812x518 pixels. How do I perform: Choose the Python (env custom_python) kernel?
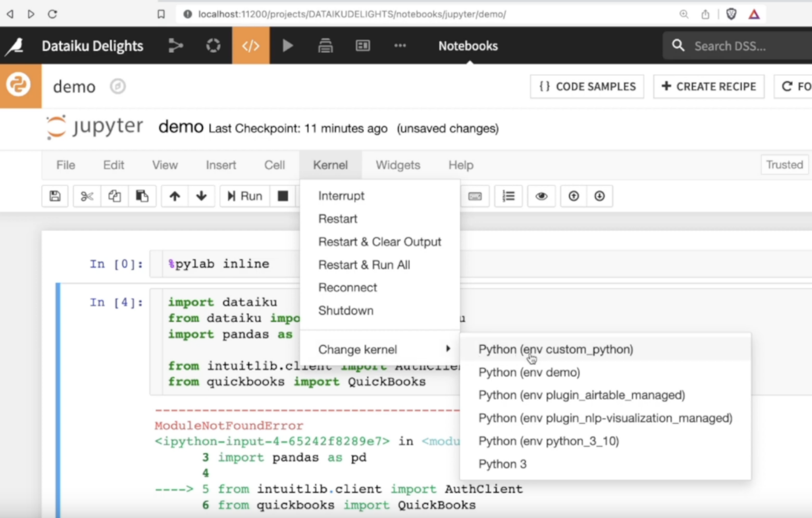pyautogui.click(x=556, y=349)
